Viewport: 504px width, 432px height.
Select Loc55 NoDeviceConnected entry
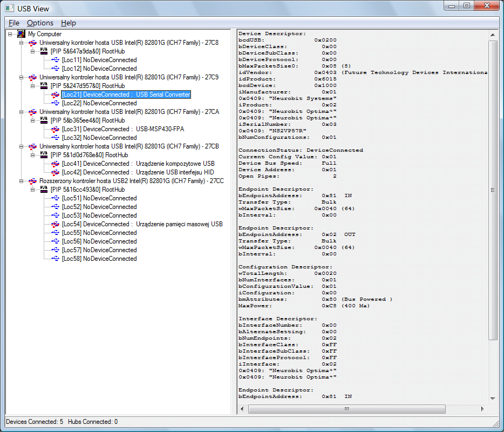99,233
